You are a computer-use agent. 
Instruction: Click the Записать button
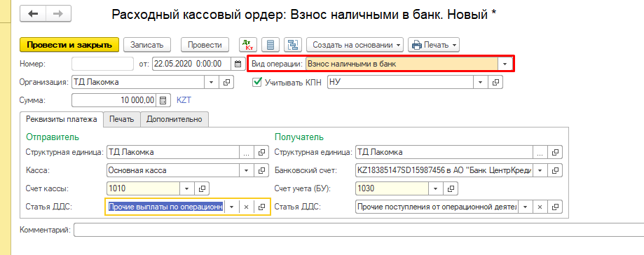[147, 45]
